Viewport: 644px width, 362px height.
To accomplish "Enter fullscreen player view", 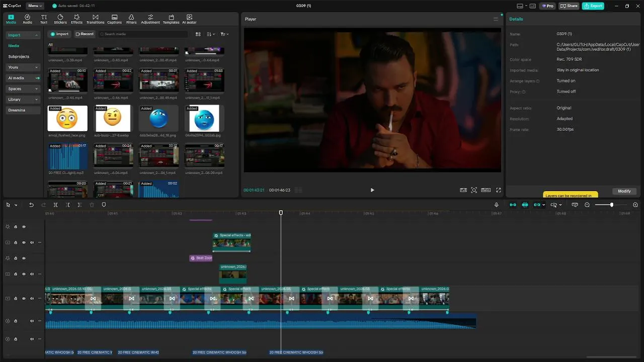I will click(499, 190).
